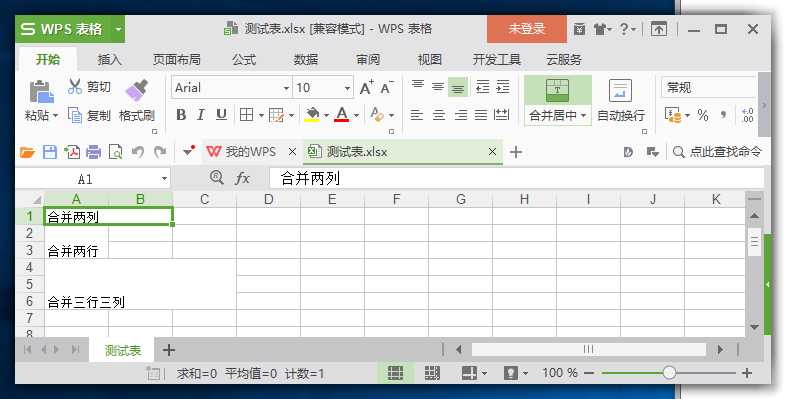Screen dimensions: 786x399
Task: Switch to the 审阅 ribbon tab
Action: pyautogui.click(x=368, y=60)
